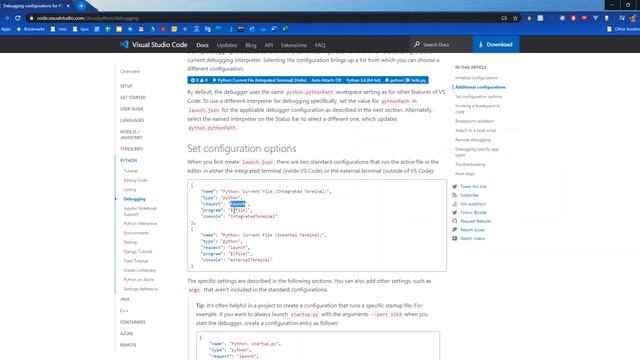The image size is (640, 360).
Task: Expand the TYPESCRIPT sidebar section
Action: 131,149
